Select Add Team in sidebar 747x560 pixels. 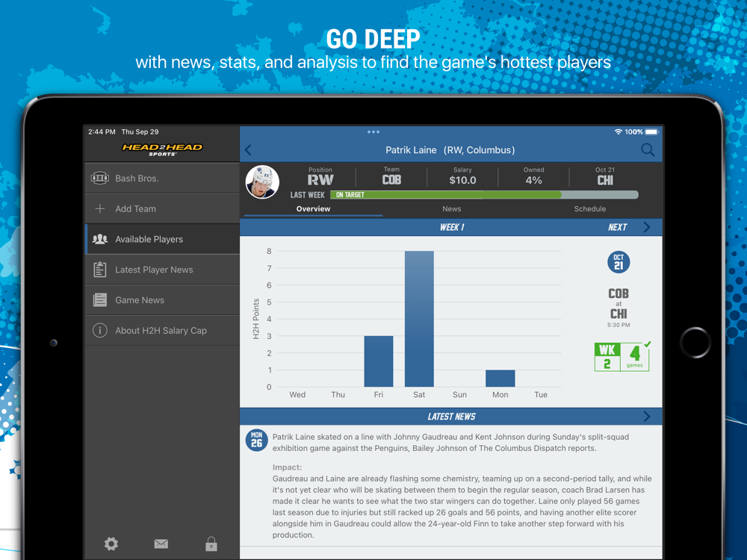coord(162,208)
